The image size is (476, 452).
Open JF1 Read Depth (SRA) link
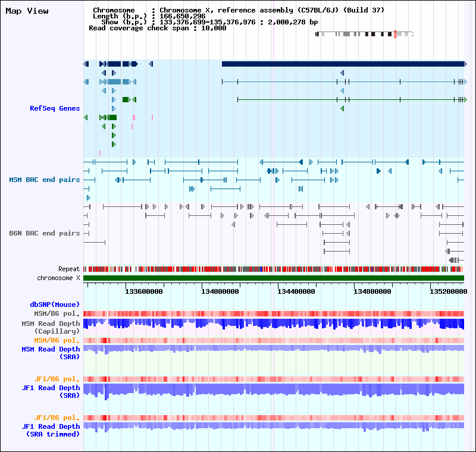pyautogui.click(x=51, y=391)
